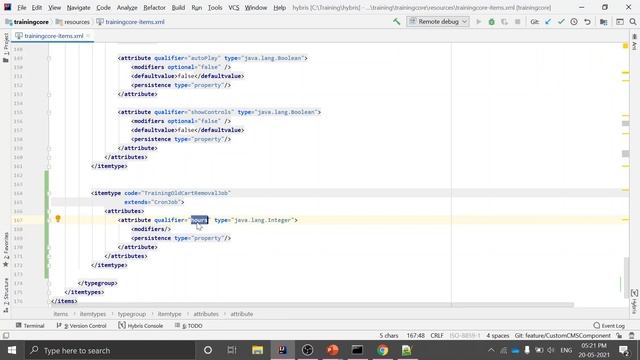This screenshot has width=640, height=360.
Task: Click the itemtypes breadcrumb in the XML path
Action: click(x=93, y=314)
